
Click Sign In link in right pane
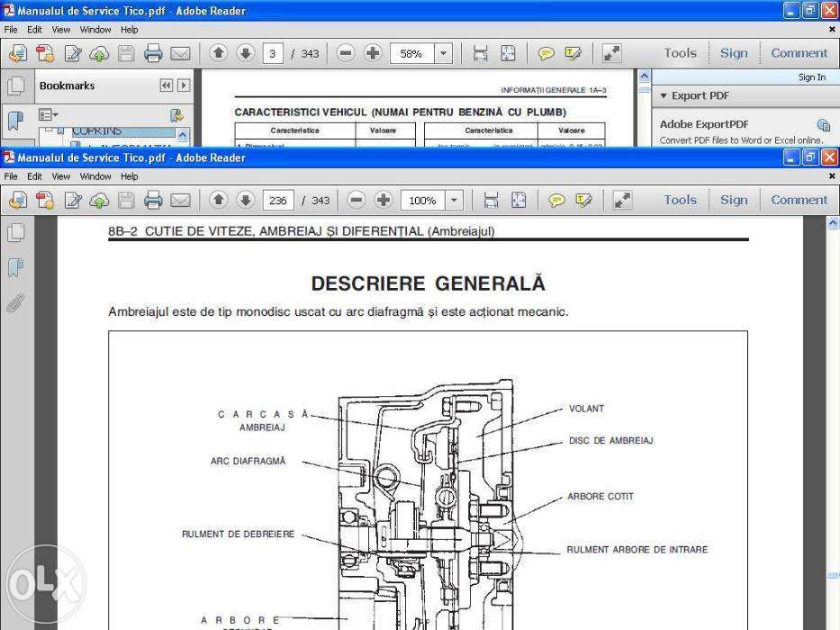click(811, 77)
